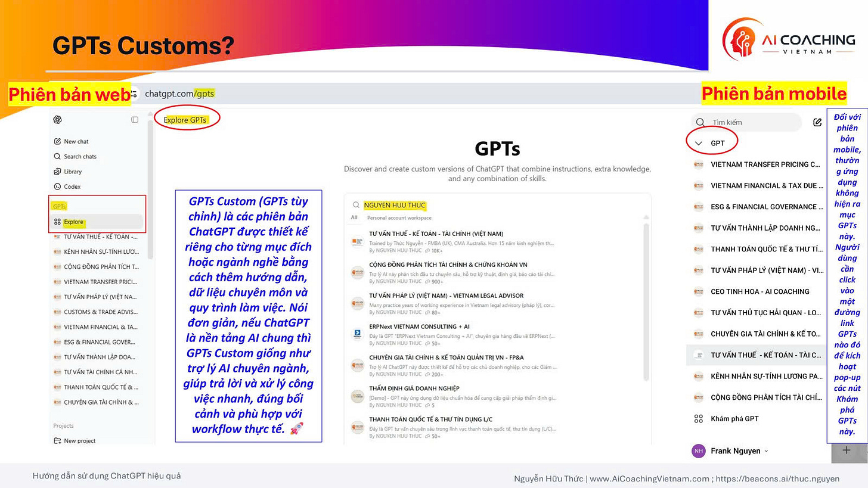The height and width of the screenshot is (488, 868).
Task: Click the plus button in mobile panel corner
Action: [846, 450]
